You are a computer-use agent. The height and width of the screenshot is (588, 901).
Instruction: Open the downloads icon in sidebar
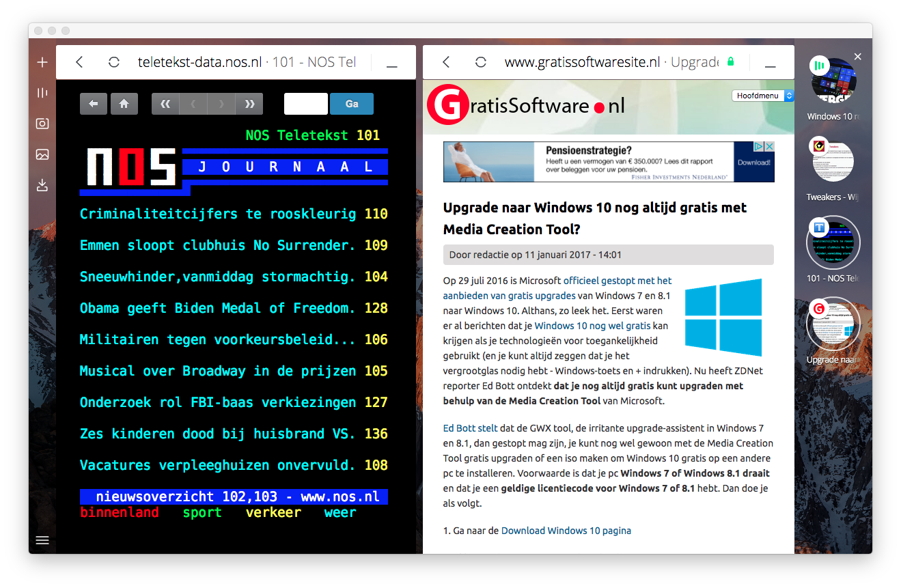(x=42, y=185)
